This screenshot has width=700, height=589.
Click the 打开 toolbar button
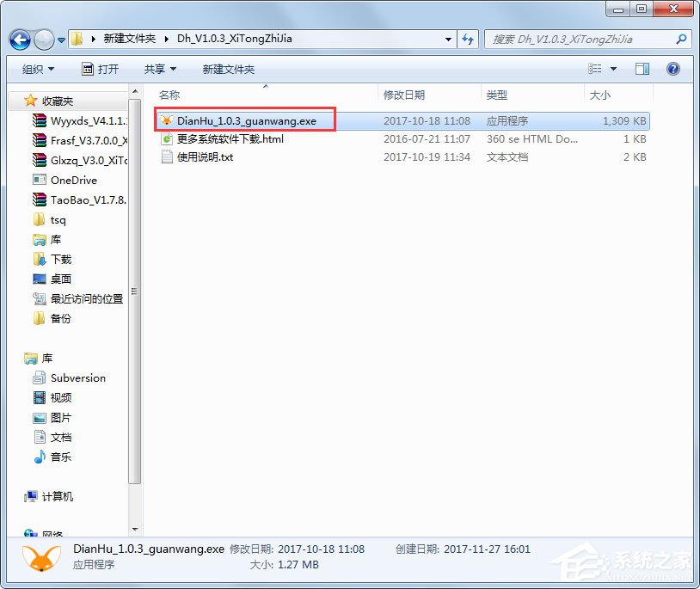click(x=100, y=69)
